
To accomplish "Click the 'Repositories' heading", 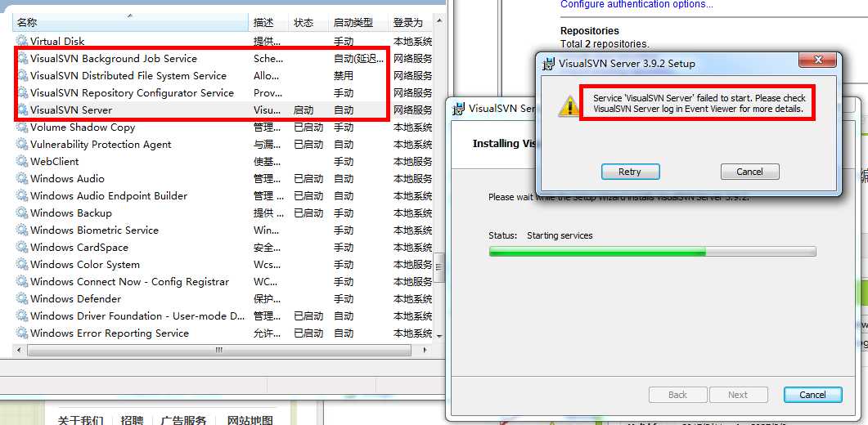I will [590, 30].
